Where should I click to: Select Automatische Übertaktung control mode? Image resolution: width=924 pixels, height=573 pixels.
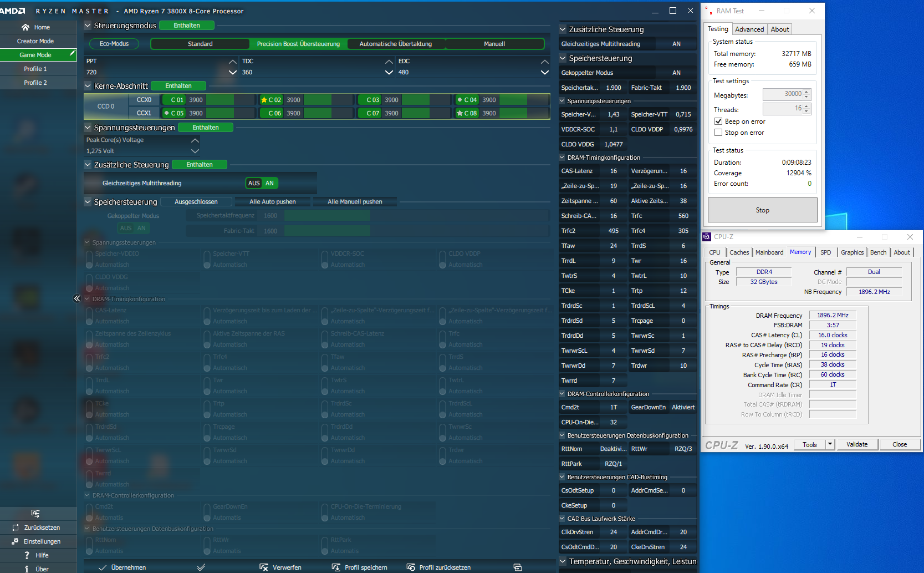396,44
